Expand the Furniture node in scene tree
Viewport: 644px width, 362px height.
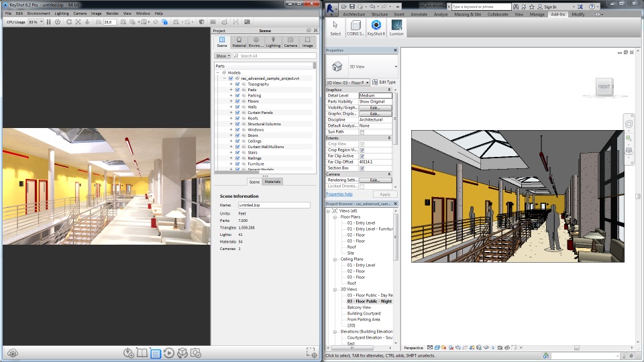[x=231, y=164]
